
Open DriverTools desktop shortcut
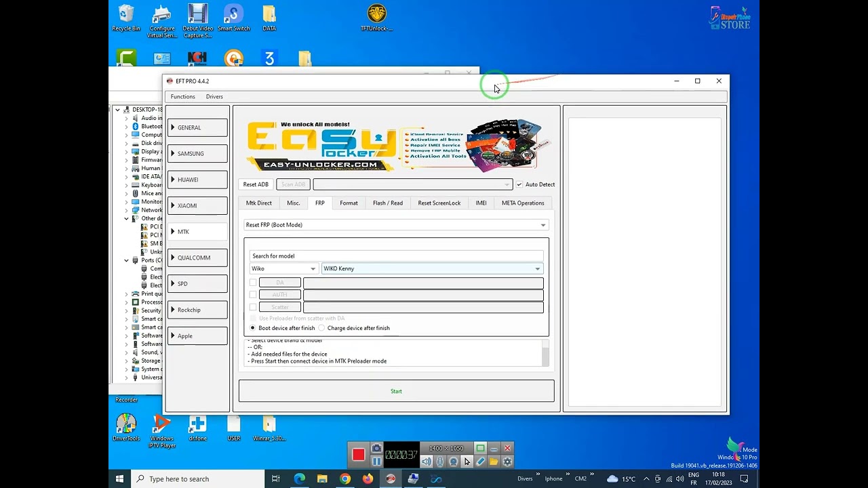point(126,428)
